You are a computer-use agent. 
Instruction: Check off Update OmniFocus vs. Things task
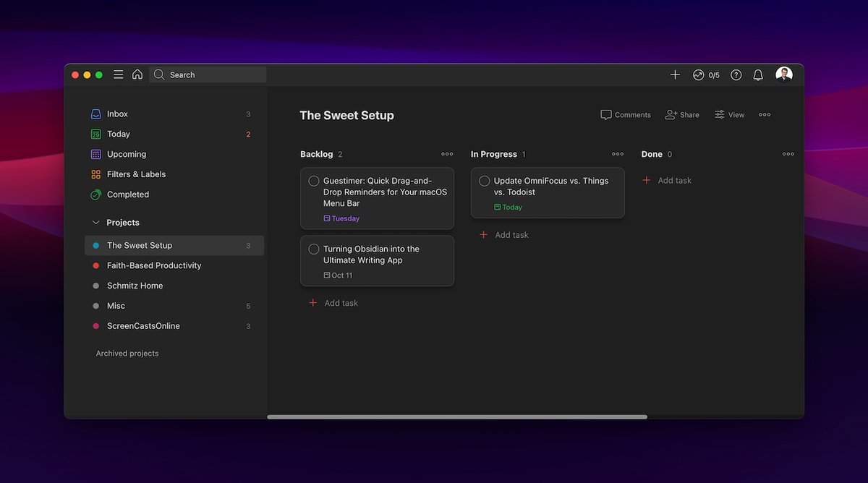[485, 181]
